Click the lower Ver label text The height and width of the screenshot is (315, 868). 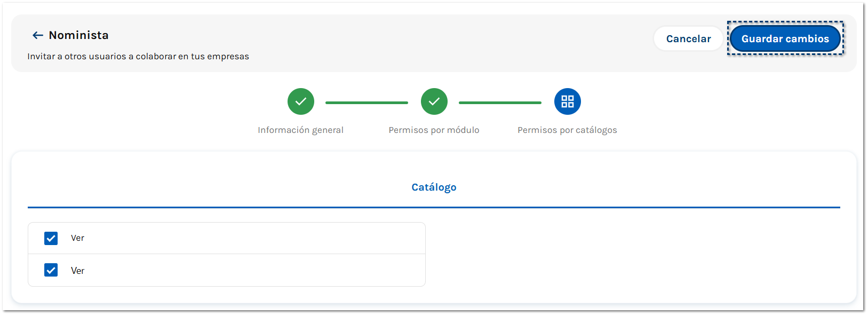(77, 271)
